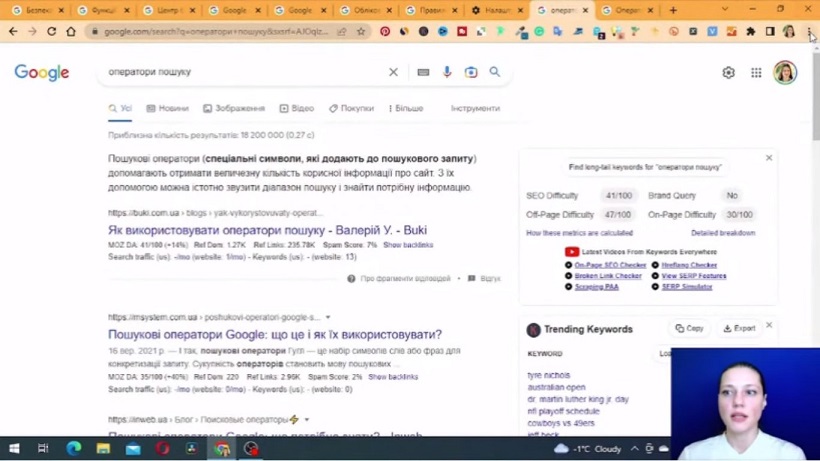The height and width of the screenshot is (461, 820).
Task: Open Пошукові оператори Google result
Action: click(x=275, y=335)
